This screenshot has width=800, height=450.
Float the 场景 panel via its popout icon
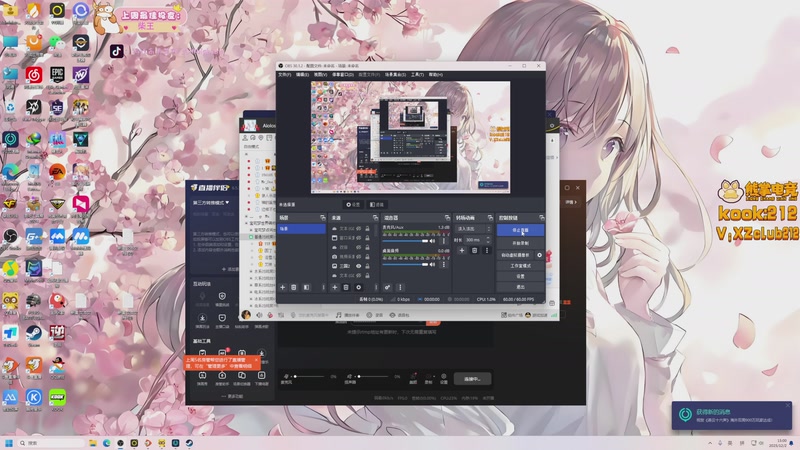click(322, 217)
